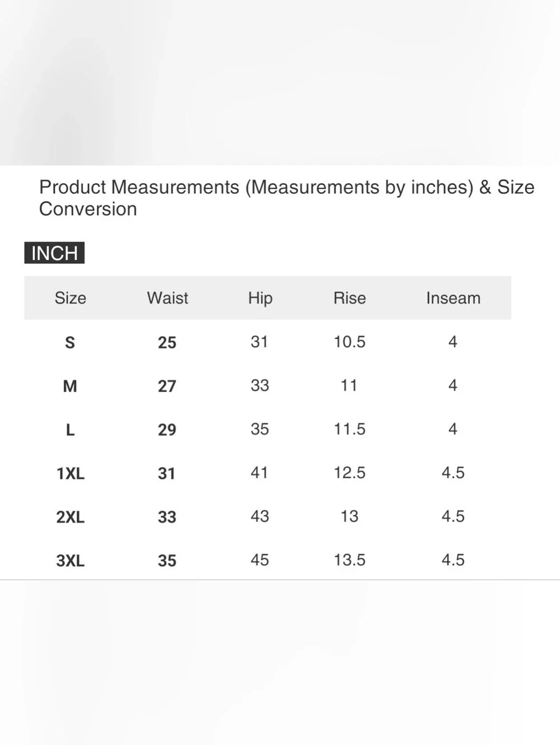Click the Product Measurements heading text

click(x=287, y=198)
